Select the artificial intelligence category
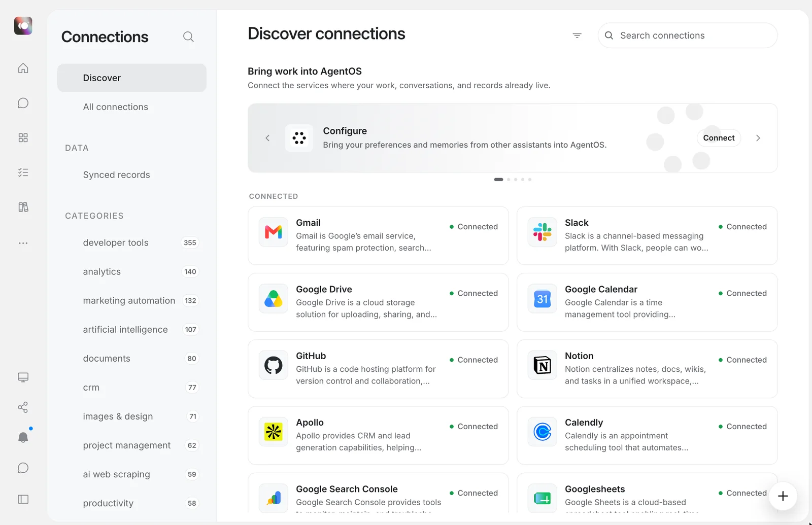 pyautogui.click(x=132, y=330)
